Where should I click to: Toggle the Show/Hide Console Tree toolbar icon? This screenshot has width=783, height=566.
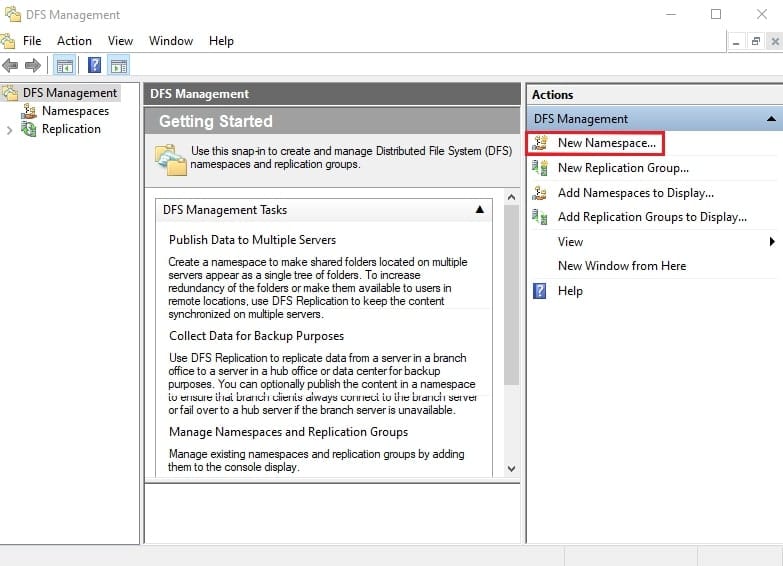(x=64, y=65)
